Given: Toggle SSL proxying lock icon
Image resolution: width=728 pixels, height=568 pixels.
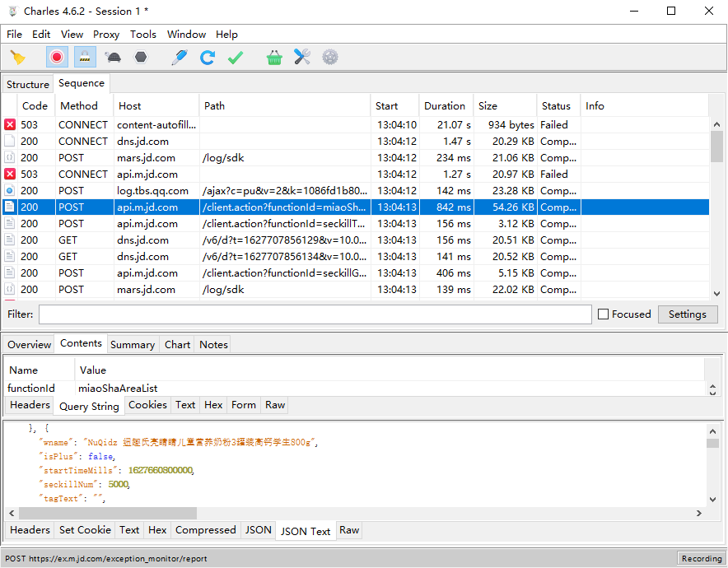Looking at the screenshot, I should [85, 58].
